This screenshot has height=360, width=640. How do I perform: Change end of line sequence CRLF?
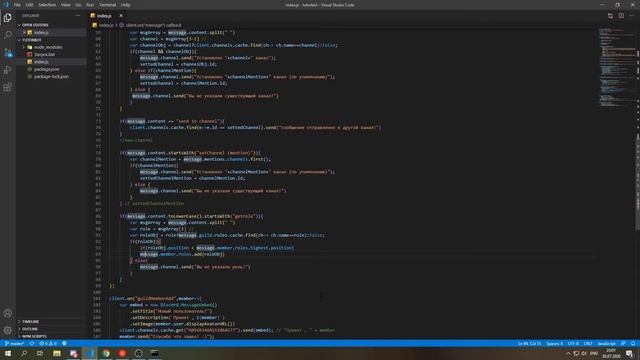588,344
